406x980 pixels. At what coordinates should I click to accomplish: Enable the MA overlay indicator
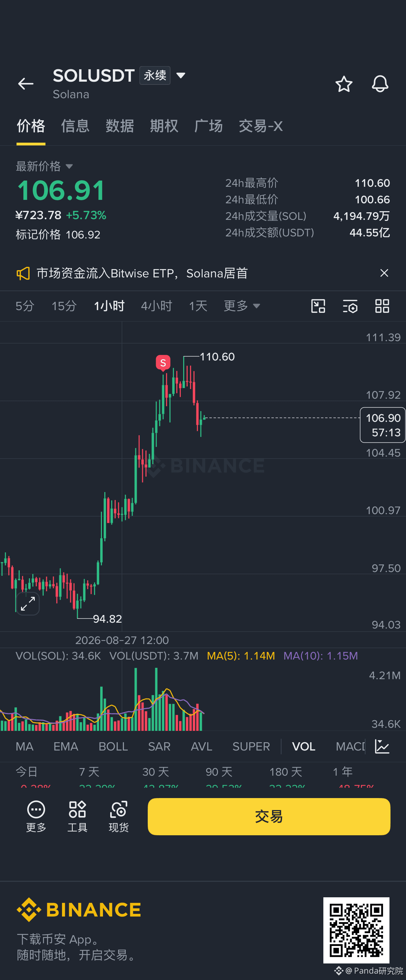pyautogui.click(x=25, y=746)
